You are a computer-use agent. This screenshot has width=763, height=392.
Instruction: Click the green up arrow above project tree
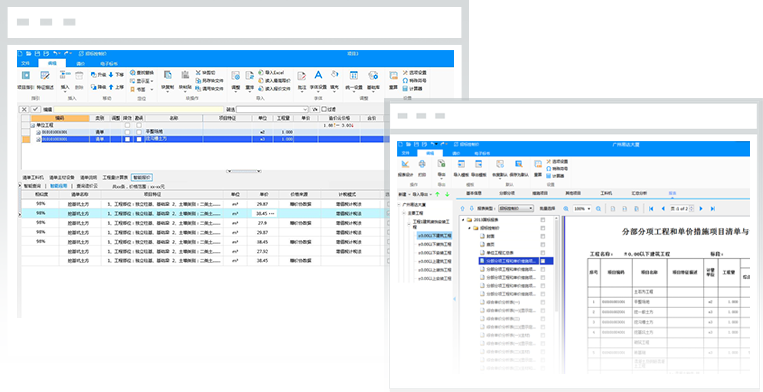pyautogui.click(x=437, y=195)
